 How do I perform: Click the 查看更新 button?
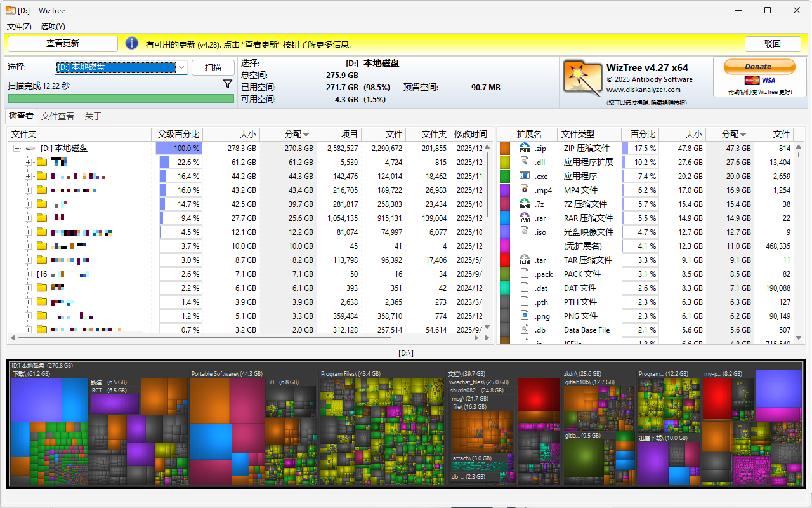(63, 44)
